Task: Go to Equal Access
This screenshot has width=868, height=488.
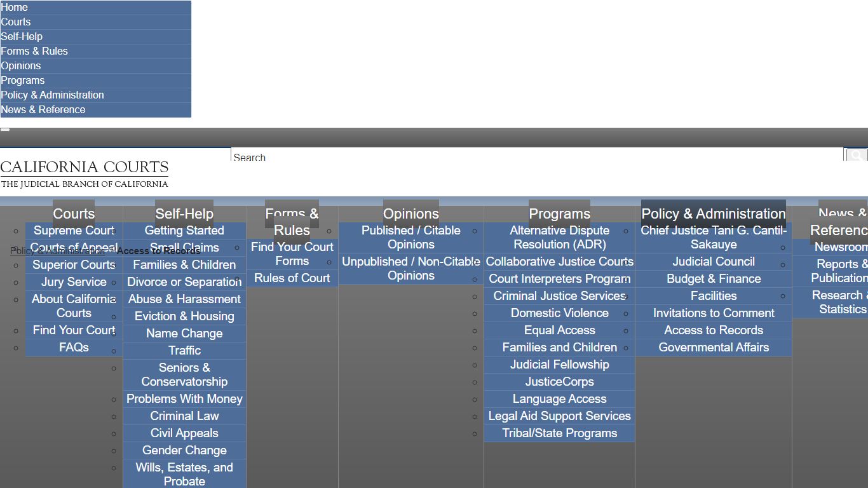Action: click(560, 330)
